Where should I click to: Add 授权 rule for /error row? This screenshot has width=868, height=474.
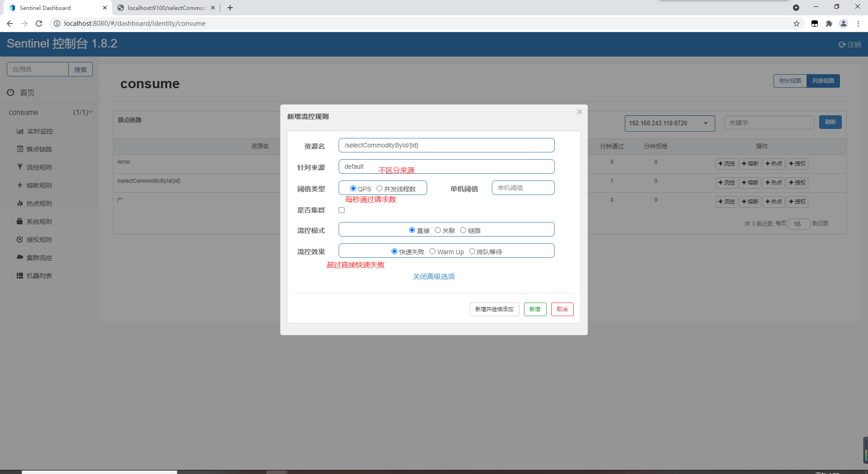[797, 164]
